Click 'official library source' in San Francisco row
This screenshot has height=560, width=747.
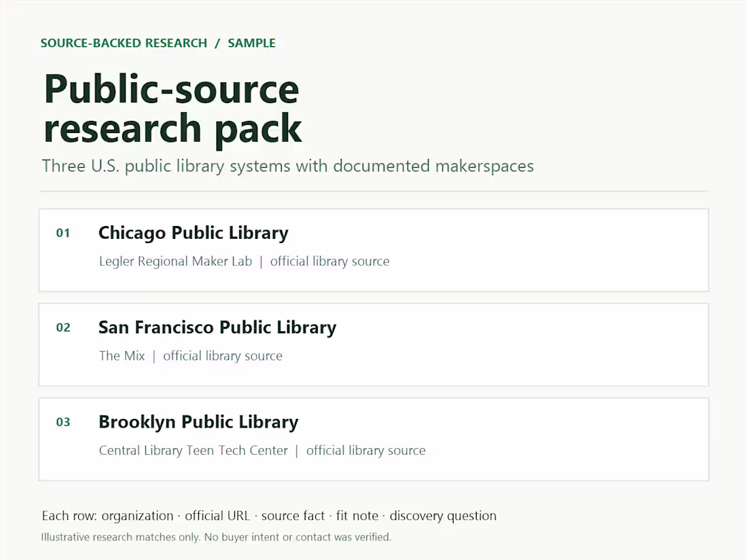tap(223, 356)
